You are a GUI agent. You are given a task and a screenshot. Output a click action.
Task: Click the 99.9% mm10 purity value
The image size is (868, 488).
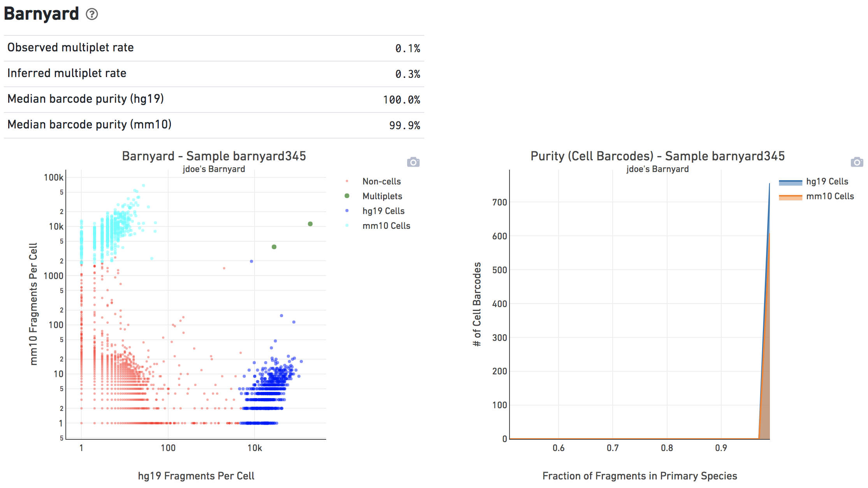pyautogui.click(x=404, y=125)
